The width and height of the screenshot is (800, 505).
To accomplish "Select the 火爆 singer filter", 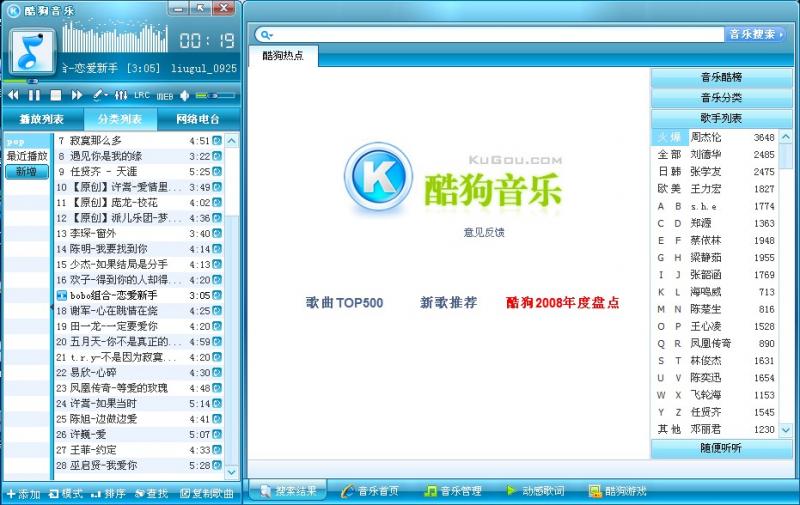I will click(x=669, y=137).
